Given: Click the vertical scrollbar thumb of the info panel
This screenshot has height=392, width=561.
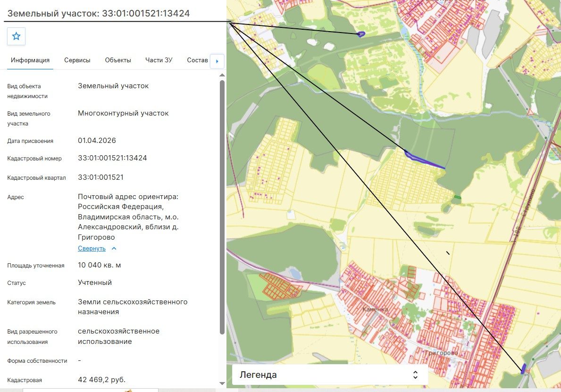Looking at the screenshot, I should pos(222,208).
